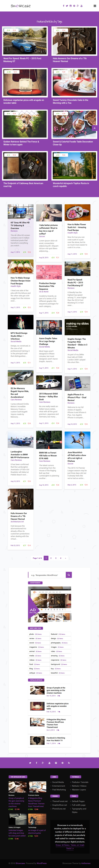Image resolution: width=99 pixels, height=868 pixels.
Task: Open the hamburger menu in the header
Action: (95, 6)
